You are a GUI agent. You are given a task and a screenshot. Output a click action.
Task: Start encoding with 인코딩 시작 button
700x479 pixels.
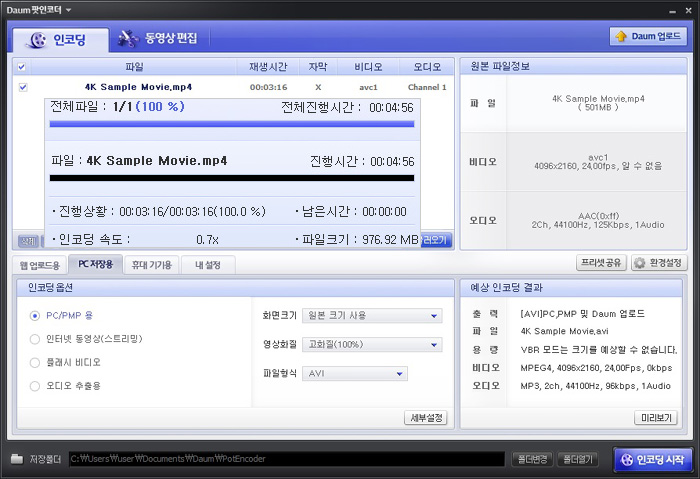pos(652,459)
